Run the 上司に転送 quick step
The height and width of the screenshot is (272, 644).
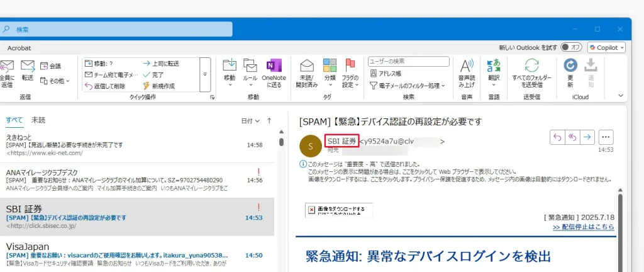click(160, 63)
